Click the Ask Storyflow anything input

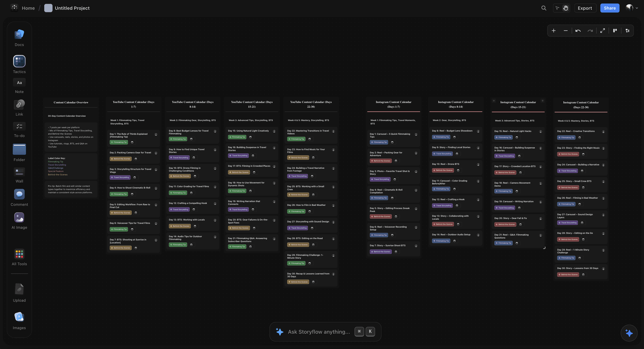point(325,332)
